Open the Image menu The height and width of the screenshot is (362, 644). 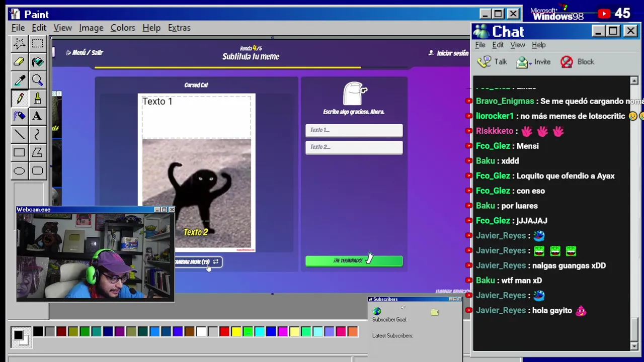[91, 28]
